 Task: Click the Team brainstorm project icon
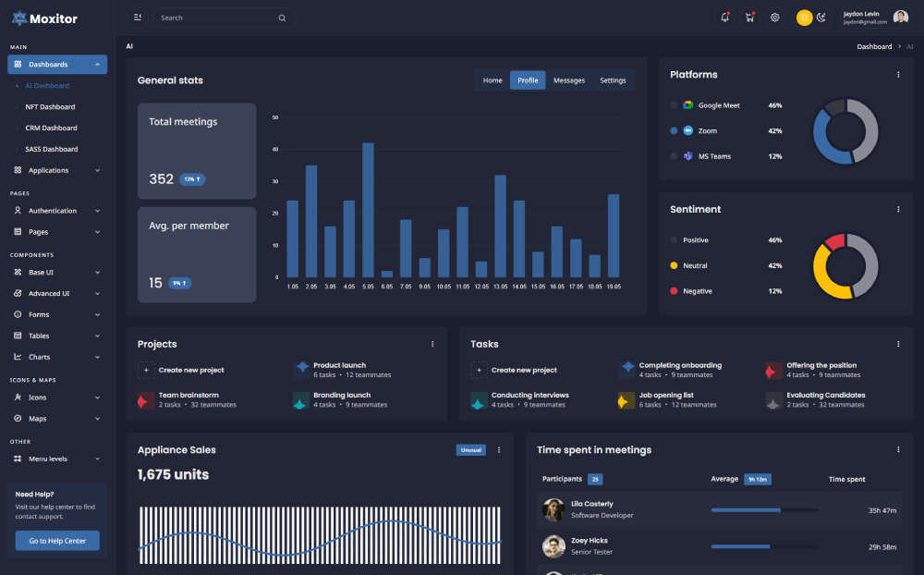click(146, 400)
